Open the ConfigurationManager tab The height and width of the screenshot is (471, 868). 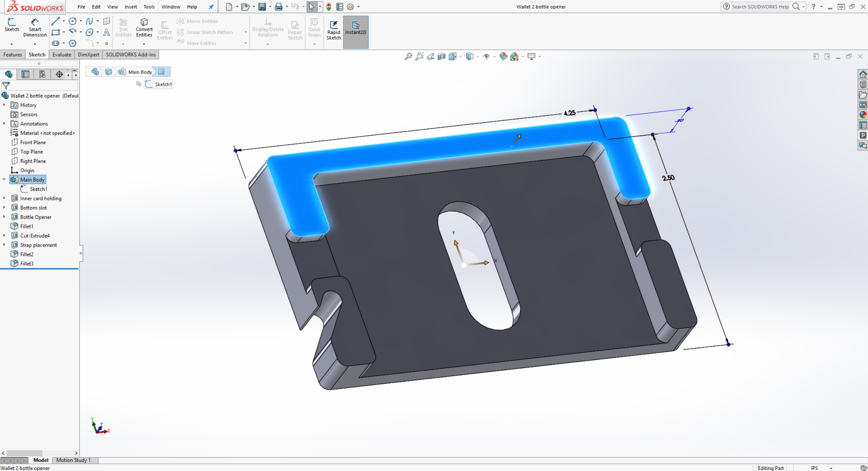(42, 74)
